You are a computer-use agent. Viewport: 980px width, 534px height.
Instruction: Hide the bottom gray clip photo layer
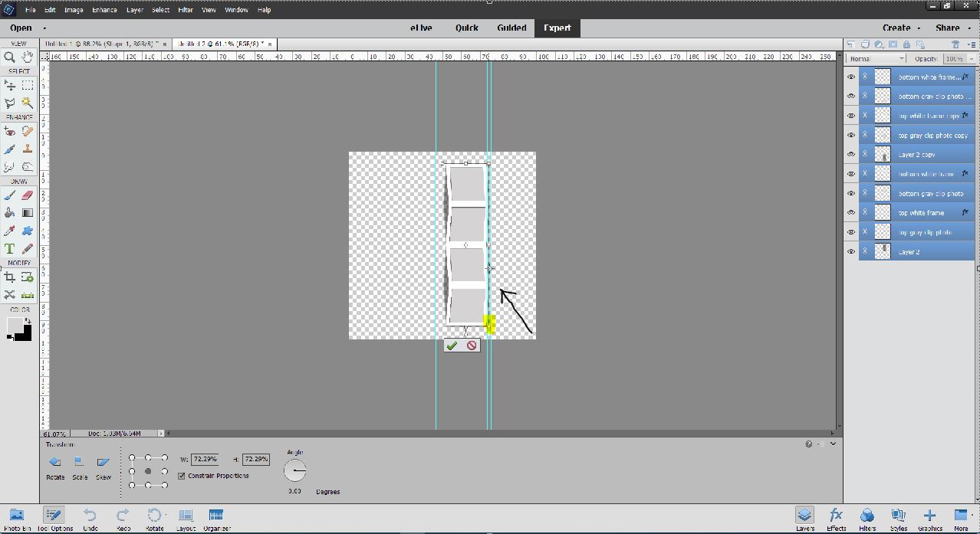[x=850, y=193]
